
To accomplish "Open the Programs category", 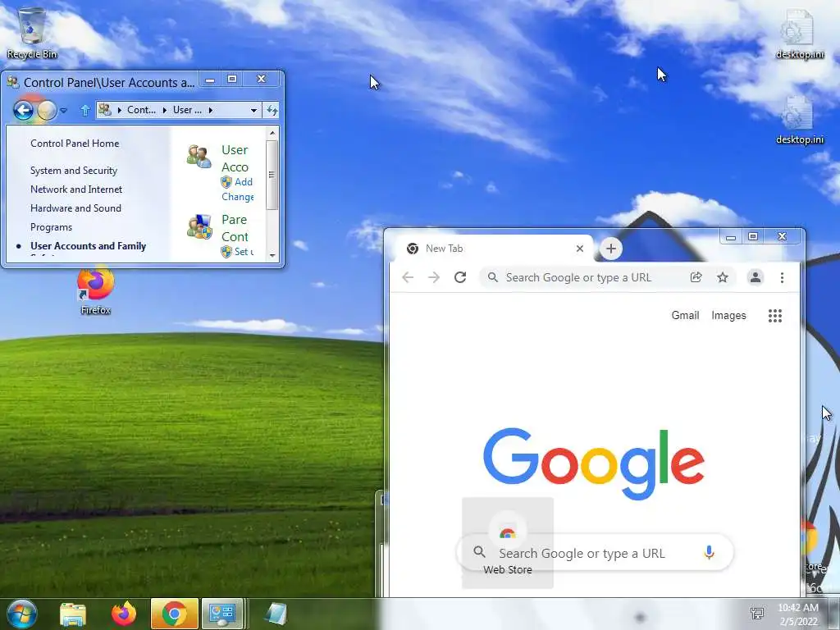I will coord(51,227).
